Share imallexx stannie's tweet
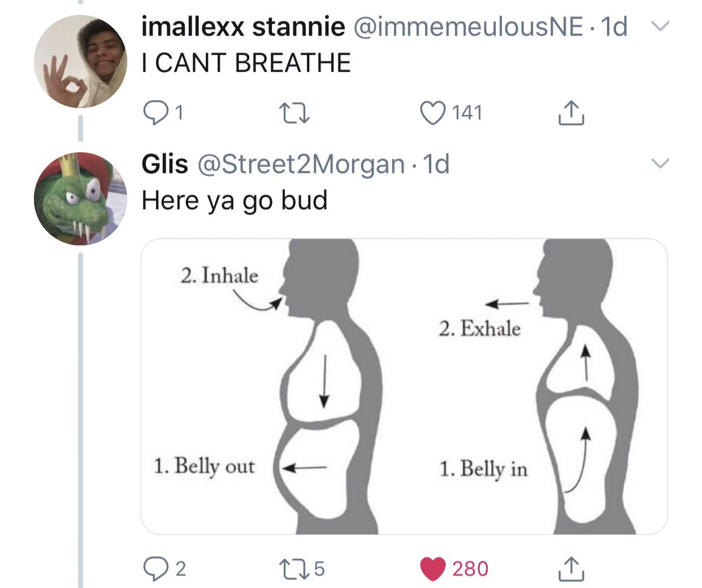The image size is (702, 588). pos(571,113)
